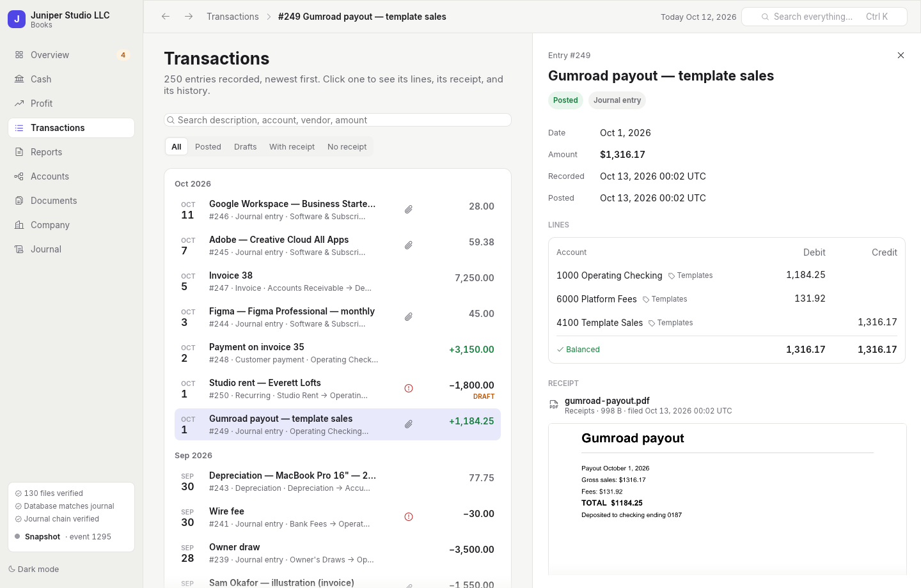Open the Overview section with badge 4

click(x=71, y=55)
